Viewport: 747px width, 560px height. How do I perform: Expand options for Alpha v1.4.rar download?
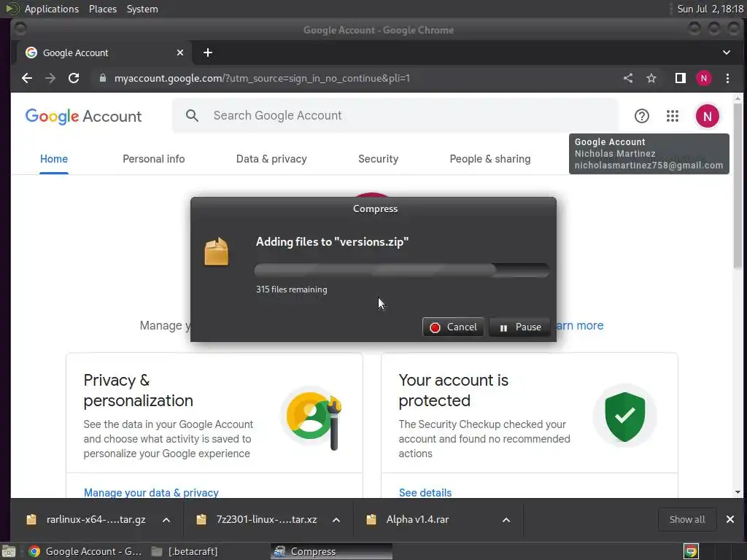coord(506,520)
